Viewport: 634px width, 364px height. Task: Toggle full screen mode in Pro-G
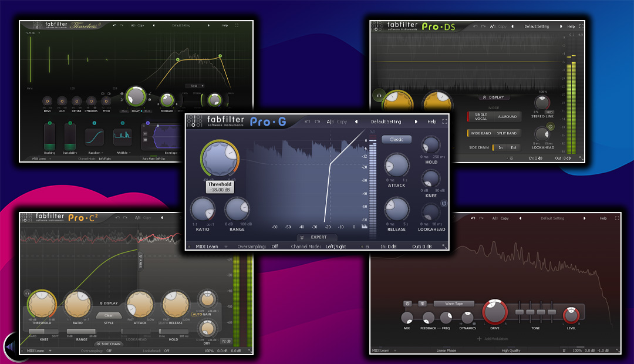point(444,122)
